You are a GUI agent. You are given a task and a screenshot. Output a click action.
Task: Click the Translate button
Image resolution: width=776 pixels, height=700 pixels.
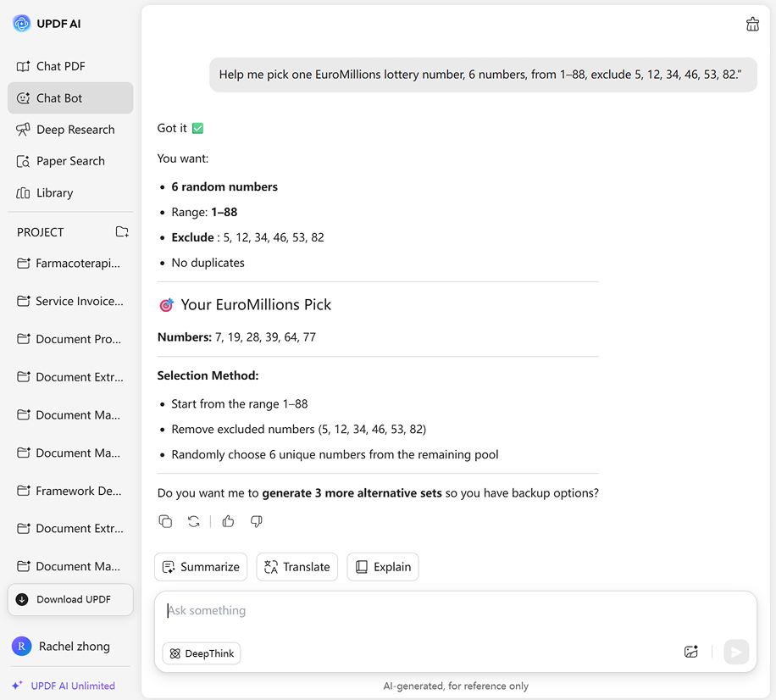point(297,567)
